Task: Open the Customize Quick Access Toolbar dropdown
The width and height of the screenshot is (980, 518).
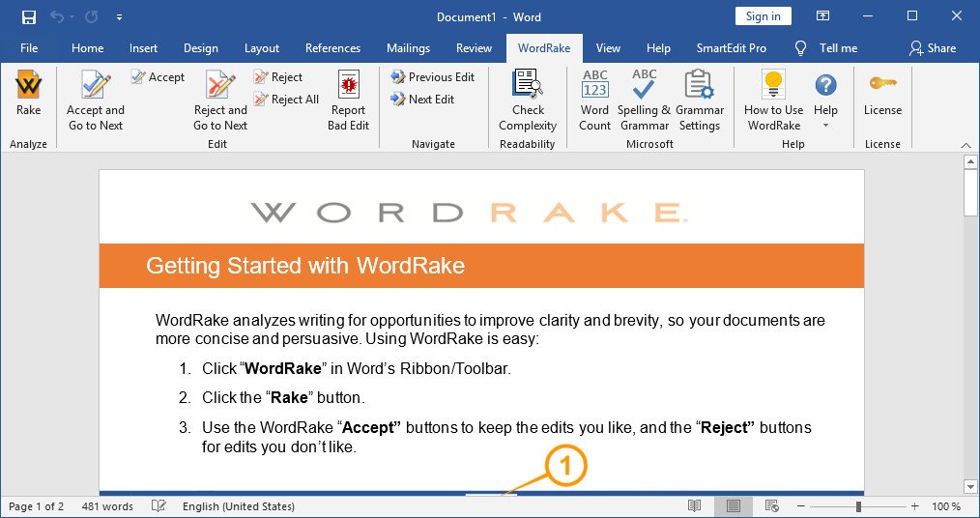Action: click(119, 16)
